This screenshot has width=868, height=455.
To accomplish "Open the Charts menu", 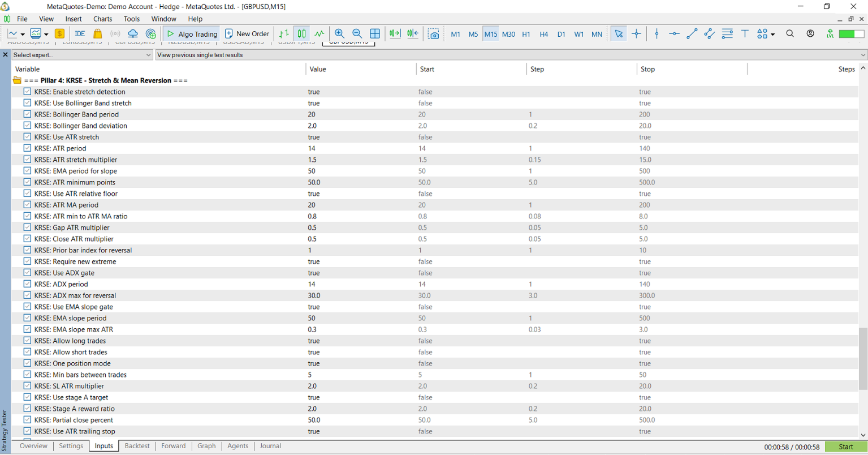I will (102, 19).
